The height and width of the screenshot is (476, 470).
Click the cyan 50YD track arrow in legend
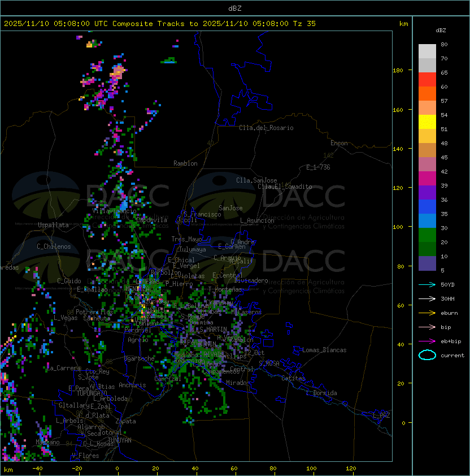(427, 285)
